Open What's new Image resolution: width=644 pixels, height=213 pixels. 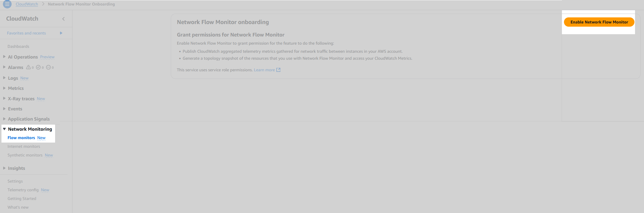click(x=18, y=207)
